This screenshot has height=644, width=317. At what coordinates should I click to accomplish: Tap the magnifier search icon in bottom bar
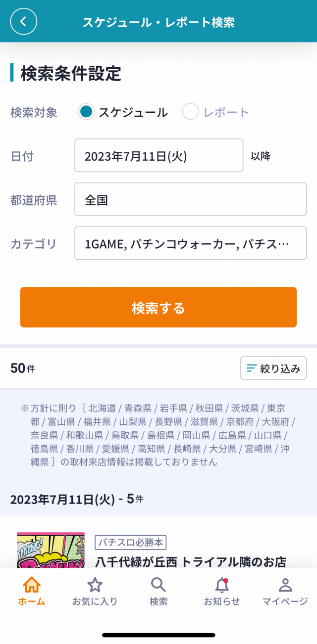158,585
